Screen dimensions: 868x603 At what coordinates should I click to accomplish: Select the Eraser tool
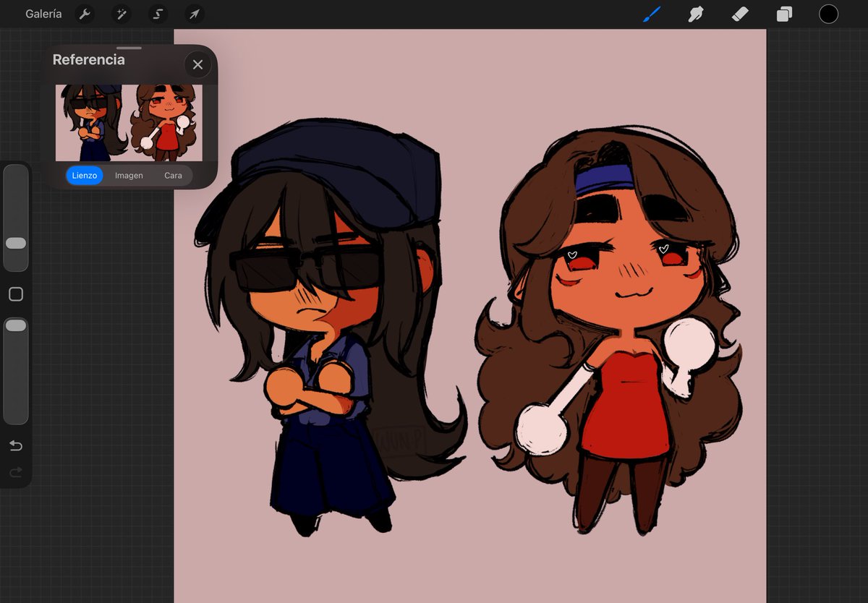(740, 14)
